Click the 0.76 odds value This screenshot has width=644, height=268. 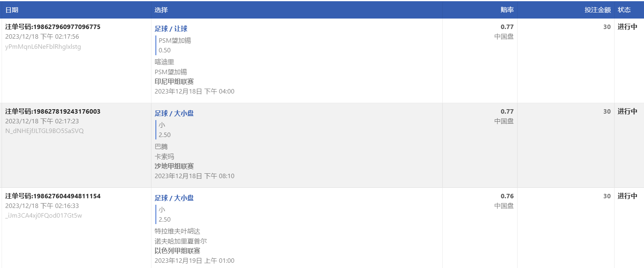(507, 196)
